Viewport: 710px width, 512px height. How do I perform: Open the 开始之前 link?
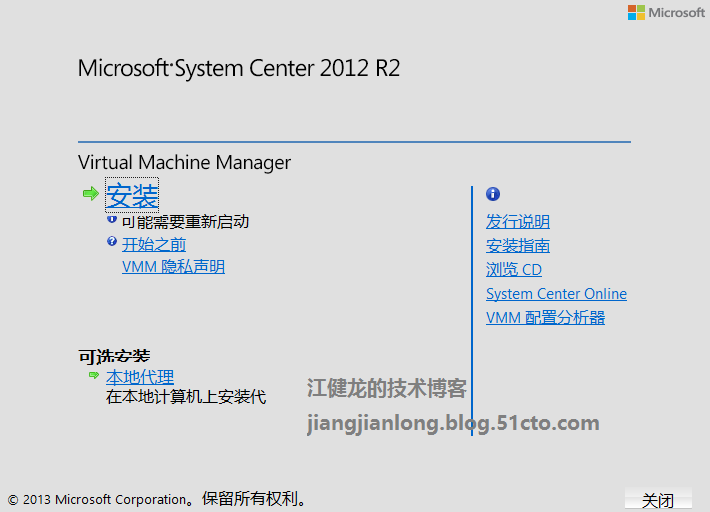click(154, 244)
